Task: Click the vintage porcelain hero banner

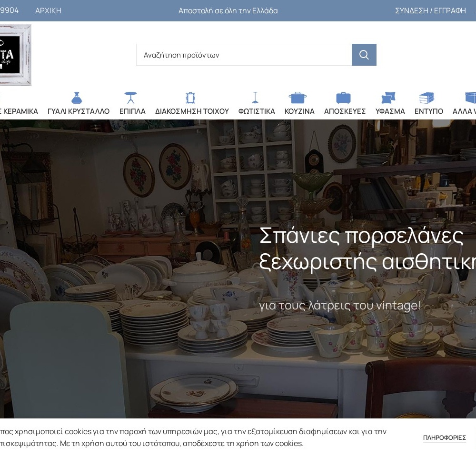Action: click(238, 271)
